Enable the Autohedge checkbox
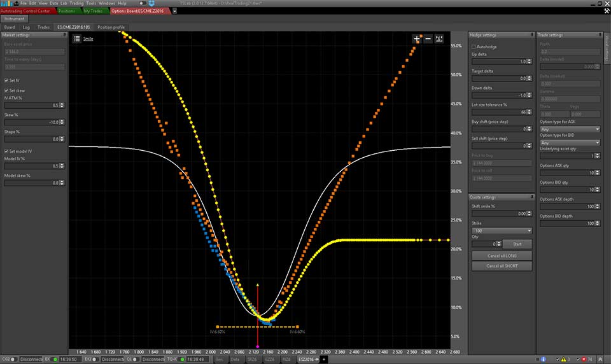 tap(474, 46)
